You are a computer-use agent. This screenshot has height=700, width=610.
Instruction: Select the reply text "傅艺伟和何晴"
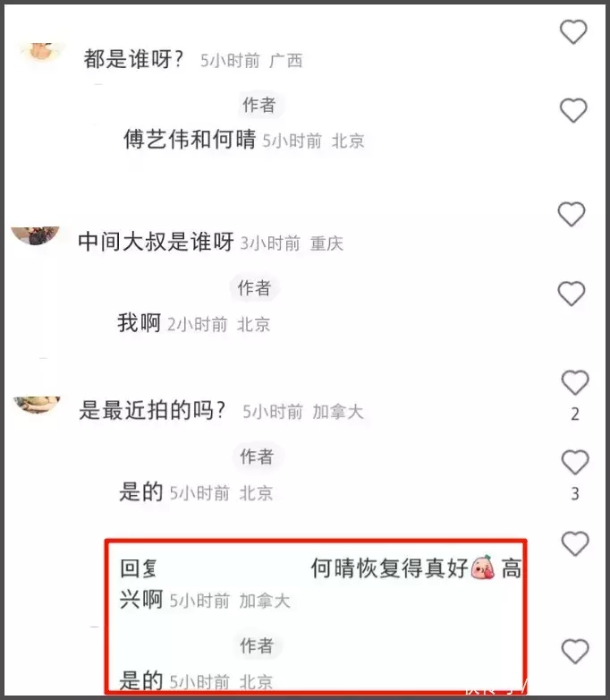pyautogui.click(x=190, y=139)
